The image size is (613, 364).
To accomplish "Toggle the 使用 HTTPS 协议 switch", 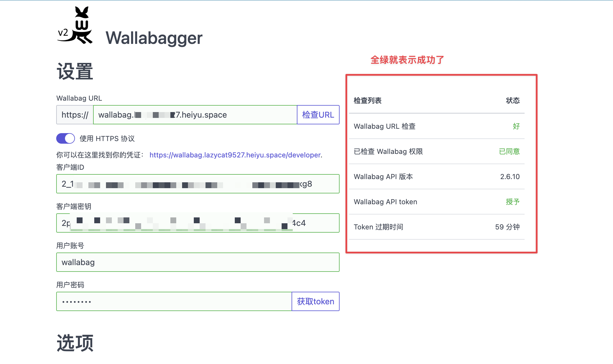I will click(x=66, y=138).
